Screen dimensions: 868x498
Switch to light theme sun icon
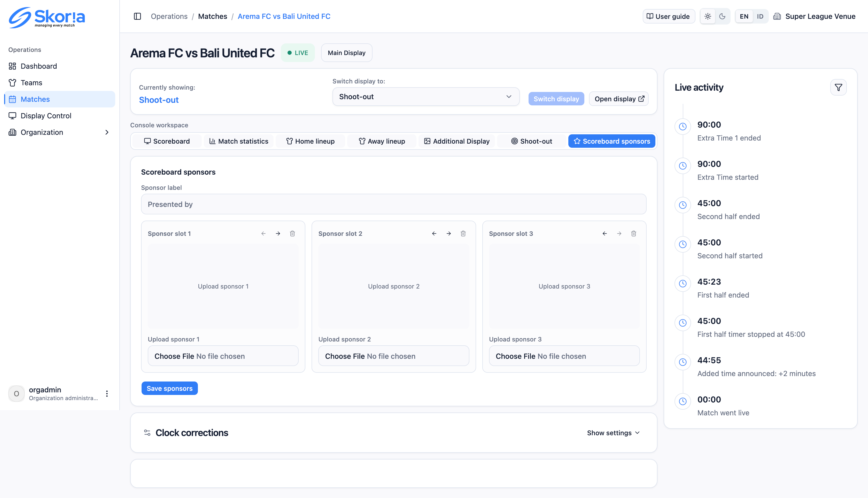[708, 16]
